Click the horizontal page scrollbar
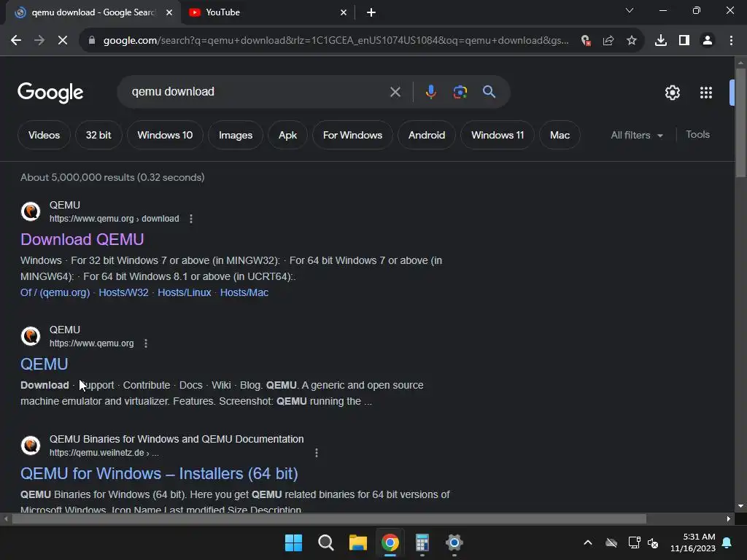The height and width of the screenshot is (560, 747). pyautogui.click(x=329, y=518)
